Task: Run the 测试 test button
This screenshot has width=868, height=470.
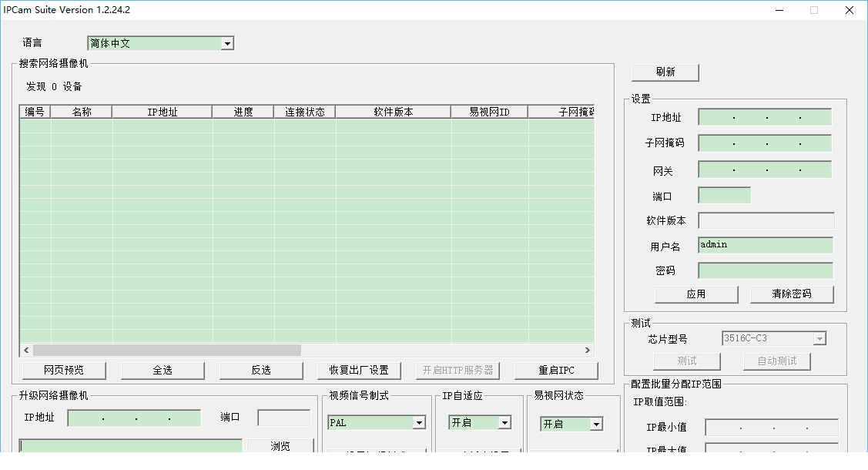Action: [x=687, y=361]
